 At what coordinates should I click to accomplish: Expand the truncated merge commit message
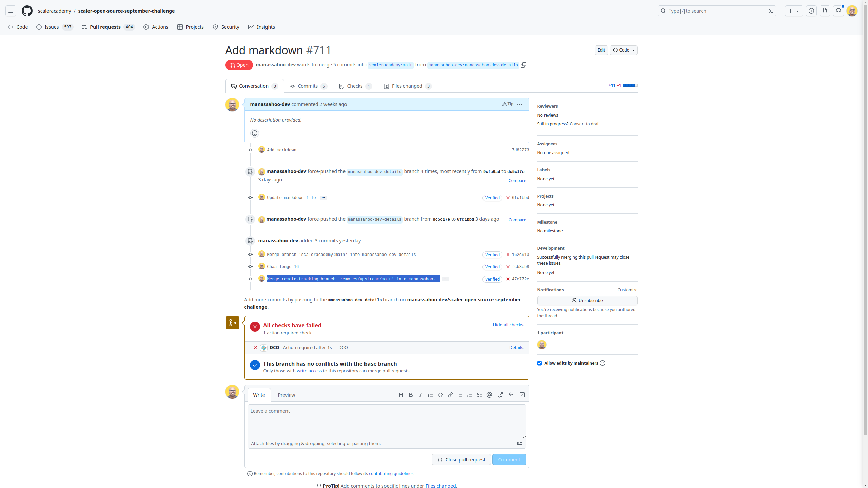pos(445,279)
